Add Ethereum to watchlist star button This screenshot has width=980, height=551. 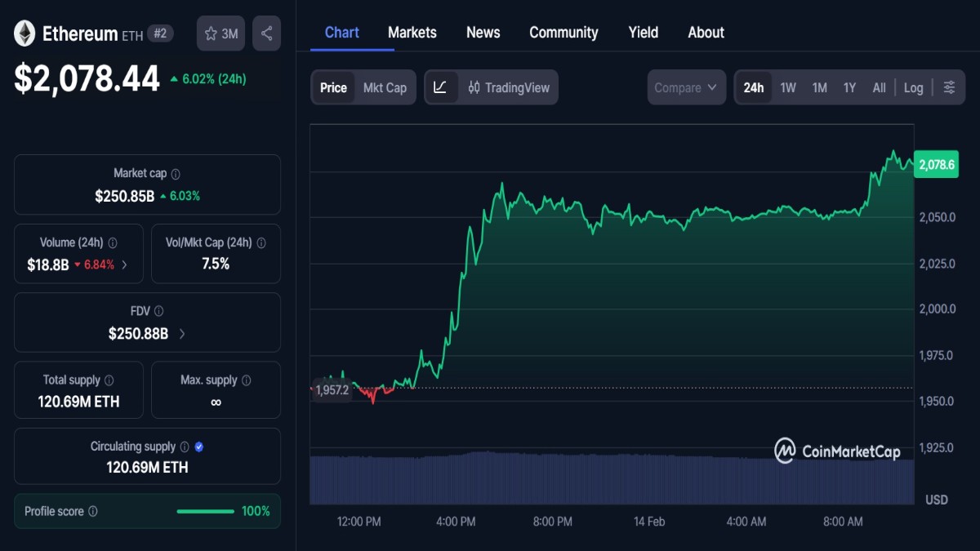point(221,33)
